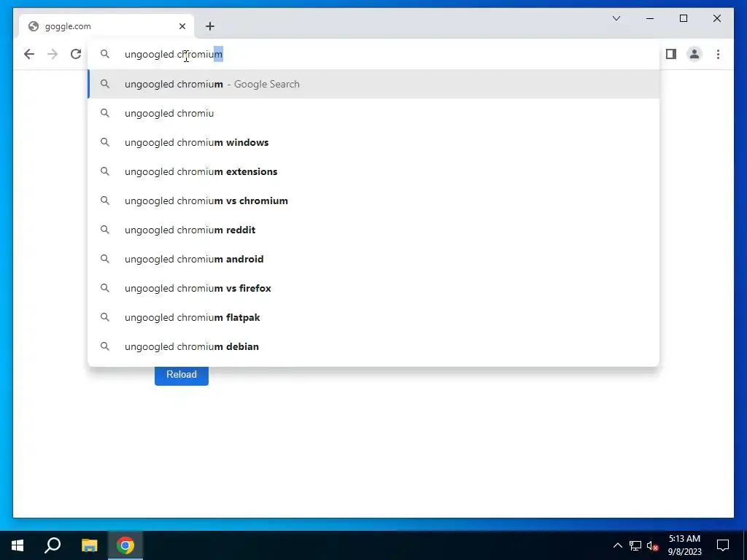Pick 'ungoogled chromium extensions' suggestion
This screenshot has height=560, width=747.
(x=374, y=171)
